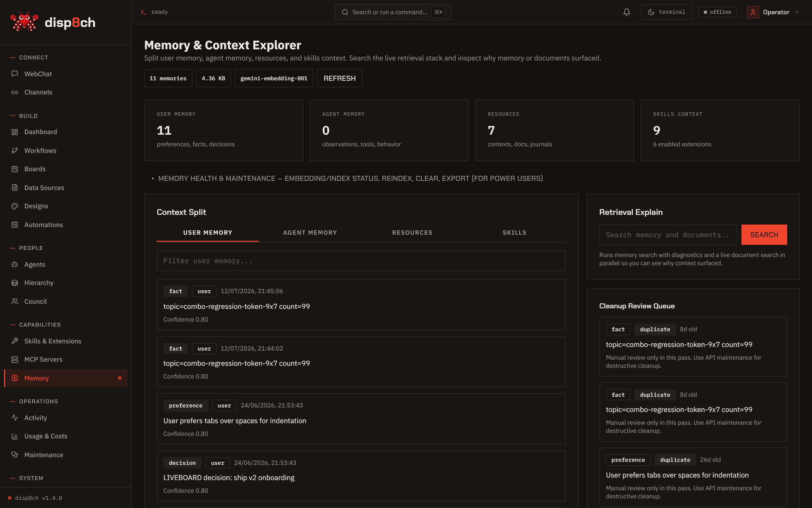The width and height of the screenshot is (812, 508).
Task: Click the red SEARCH button
Action: [764, 234]
